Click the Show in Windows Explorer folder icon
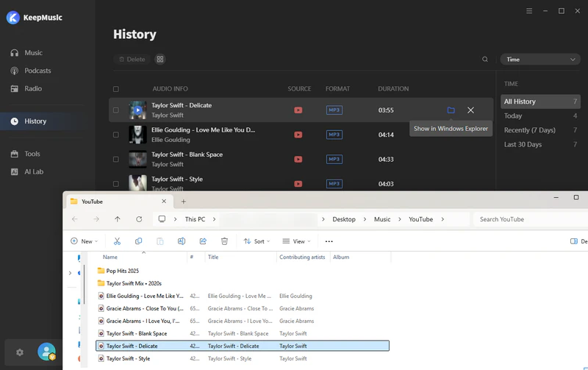Viewport: 588px width, 370px height. 451,110
